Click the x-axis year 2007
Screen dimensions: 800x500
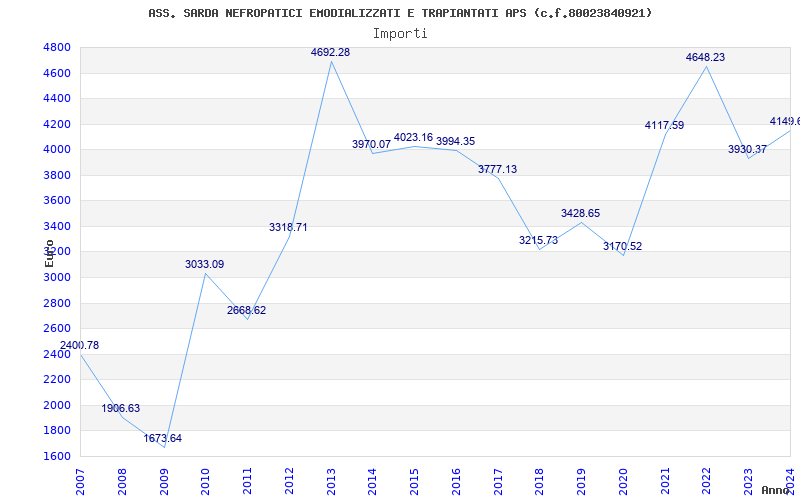[80, 482]
